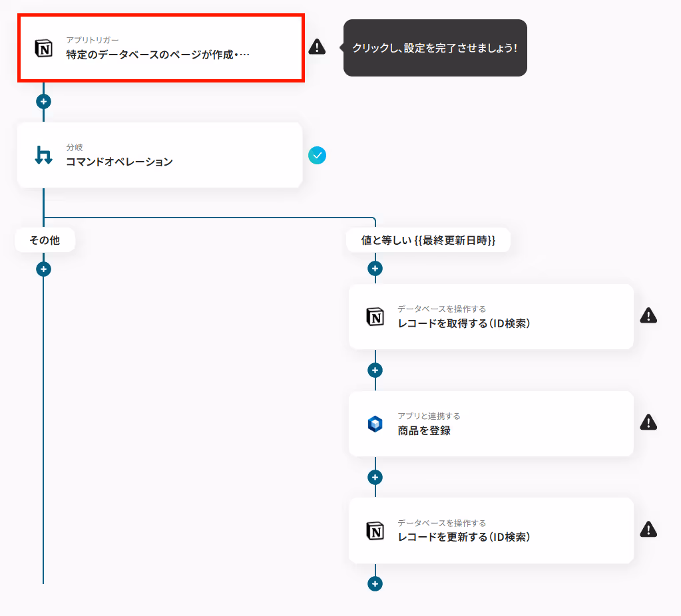Click Notion icon in レコードを更新する card
This screenshot has height=616, width=681.
pos(375,531)
